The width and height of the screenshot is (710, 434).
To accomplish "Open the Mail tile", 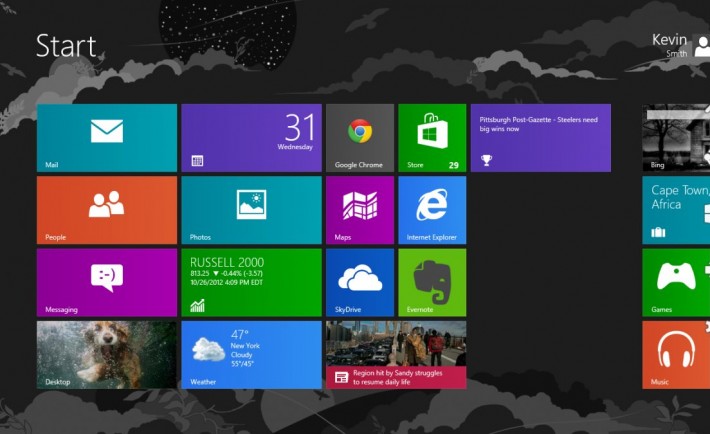I will click(x=107, y=138).
